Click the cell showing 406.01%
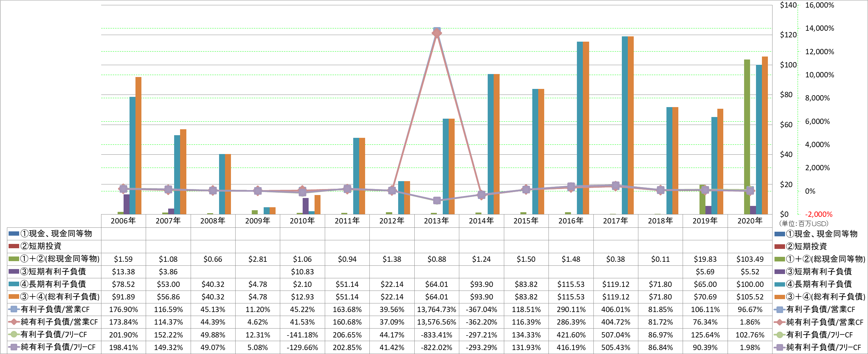 [616, 309]
